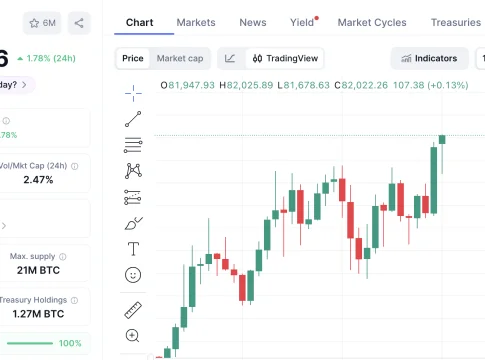Open the Markets tab
Viewport: 485px width, 360px height.
pyautogui.click(x=196, y=22)
